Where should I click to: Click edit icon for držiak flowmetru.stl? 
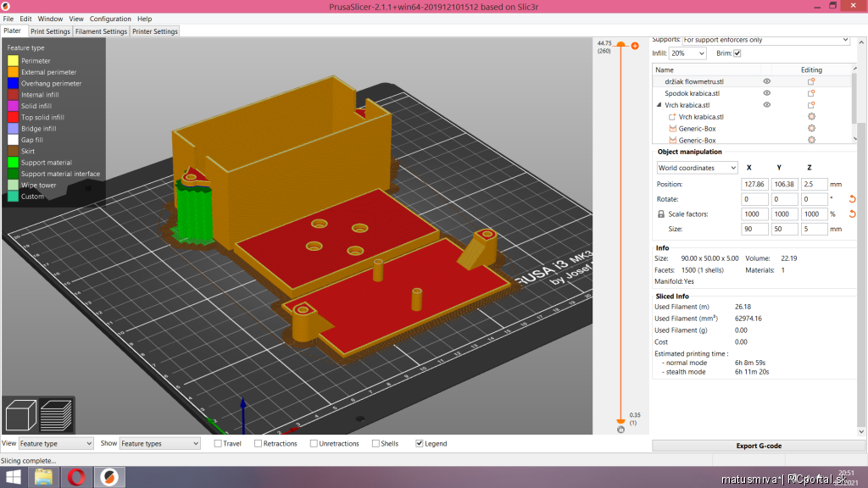(x=811, y=81)
